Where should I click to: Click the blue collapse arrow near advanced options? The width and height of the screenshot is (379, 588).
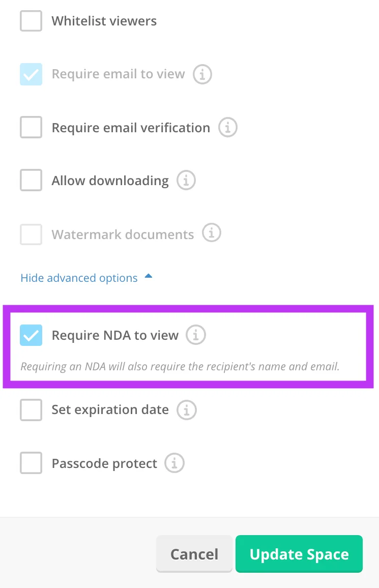148,276
